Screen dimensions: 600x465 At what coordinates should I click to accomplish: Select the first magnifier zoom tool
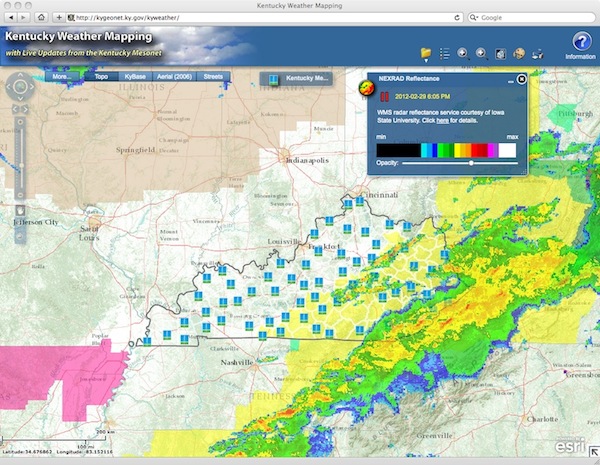pyautogui.click(x=463, y=54)
